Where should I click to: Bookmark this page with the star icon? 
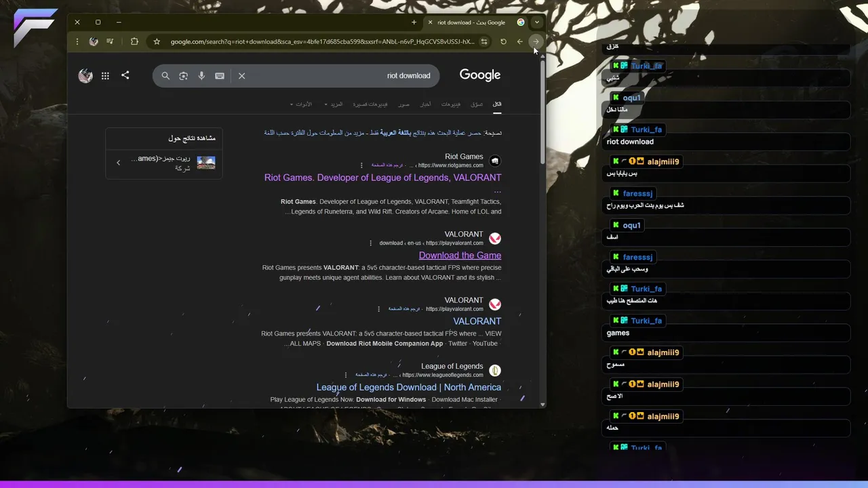coord(157,41)
